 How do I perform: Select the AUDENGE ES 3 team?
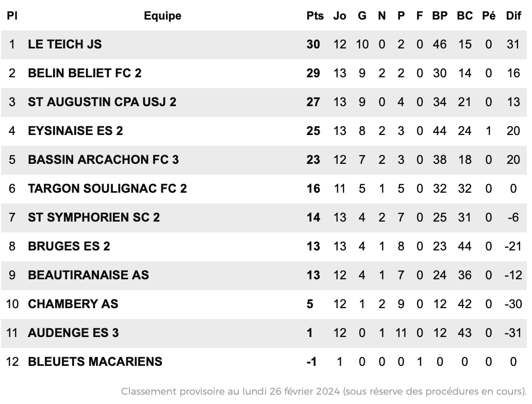[73, 333]
